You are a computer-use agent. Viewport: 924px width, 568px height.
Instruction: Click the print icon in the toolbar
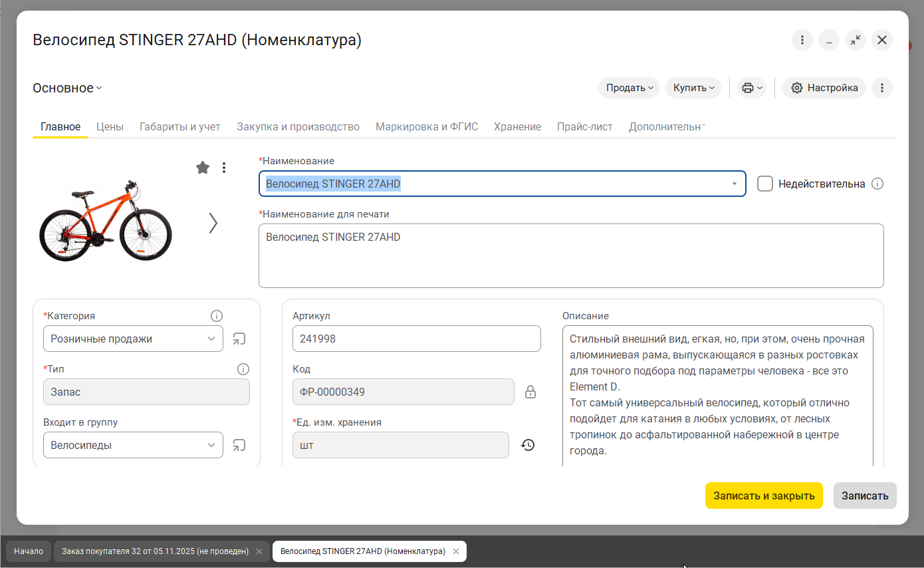pyautogui.click(x=749, y=87)
